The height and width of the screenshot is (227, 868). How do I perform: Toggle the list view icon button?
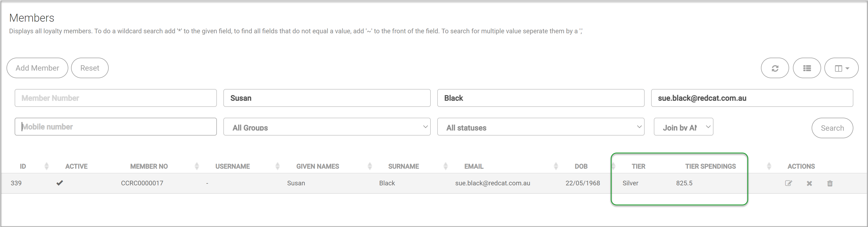807,68
